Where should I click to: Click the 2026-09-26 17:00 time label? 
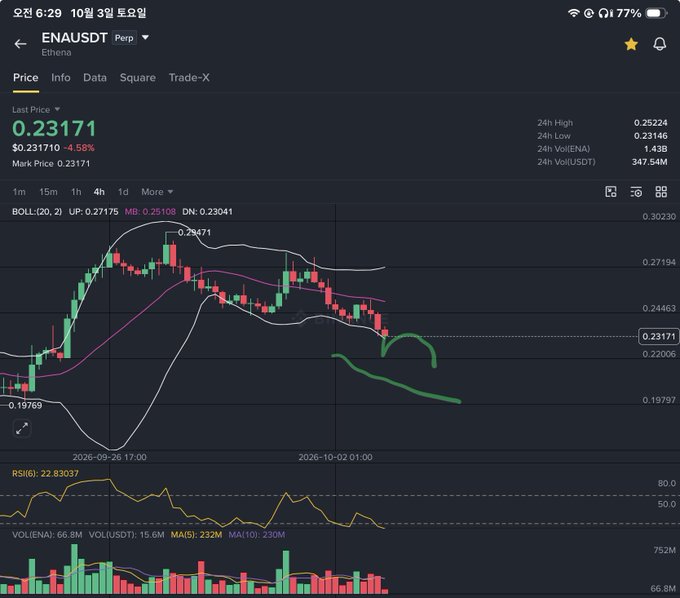click(x=109, y=457)
